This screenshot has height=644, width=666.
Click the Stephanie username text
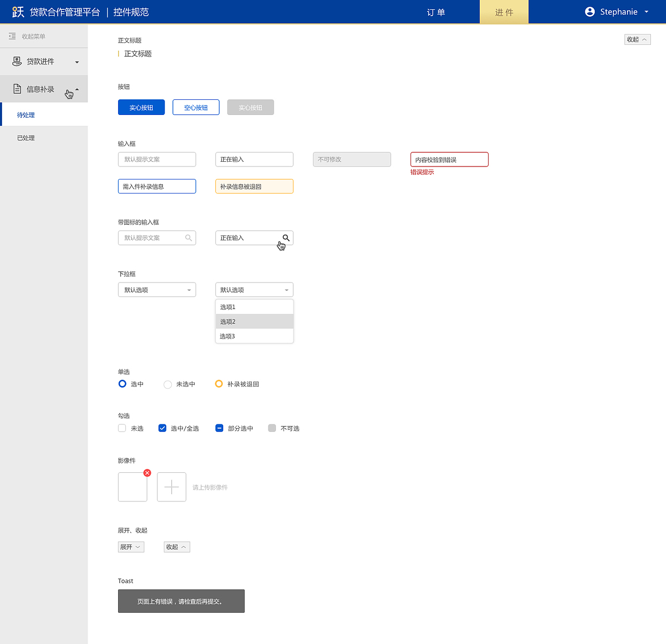point(619,12)
